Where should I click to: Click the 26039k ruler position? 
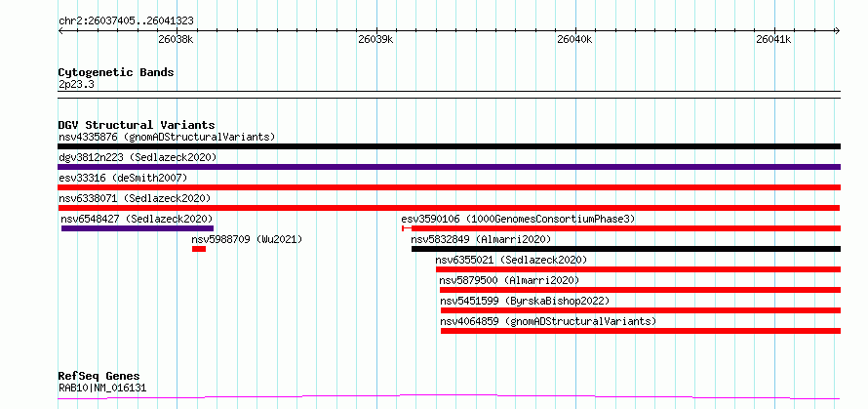tap(375, 39)
